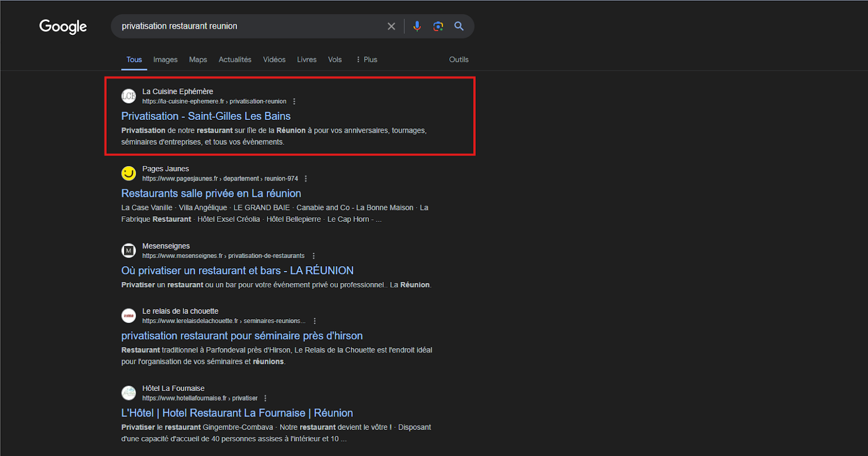Click the Hôtel La Fournaise site name
This screenshot has height=456, width=868.
coord(173,388)
